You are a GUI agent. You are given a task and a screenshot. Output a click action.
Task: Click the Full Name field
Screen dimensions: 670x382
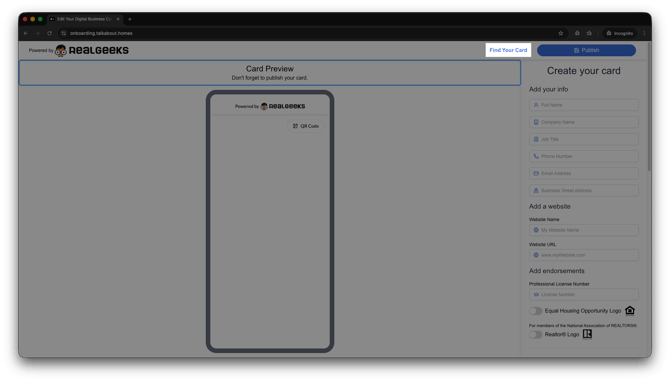click(x=584, y=105)
